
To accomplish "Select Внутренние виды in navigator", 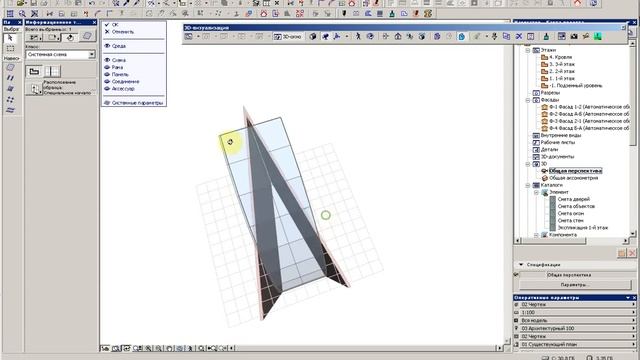I will (x=561, y=135).
